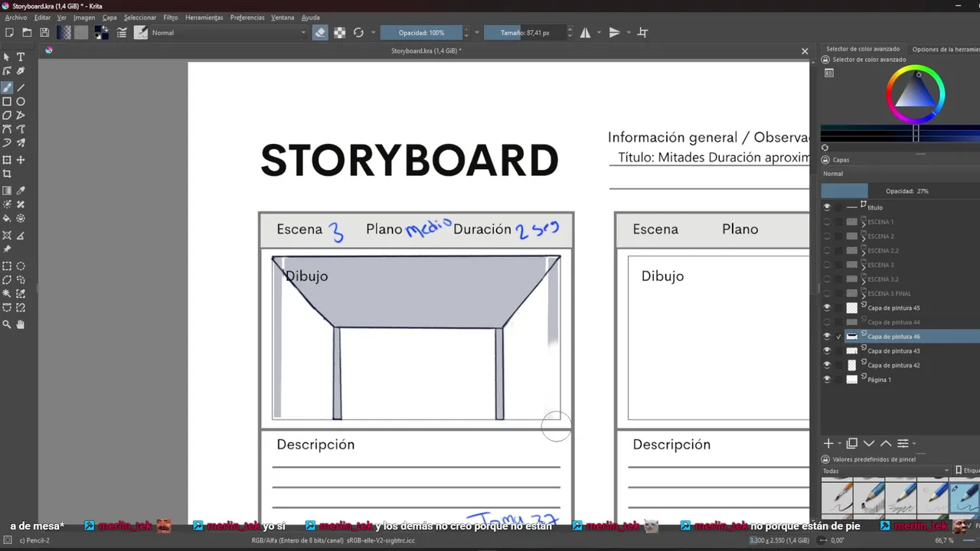Viewport: 980px width, 551px height.
Task: Select the Line tool
Action: click(21, 87)
